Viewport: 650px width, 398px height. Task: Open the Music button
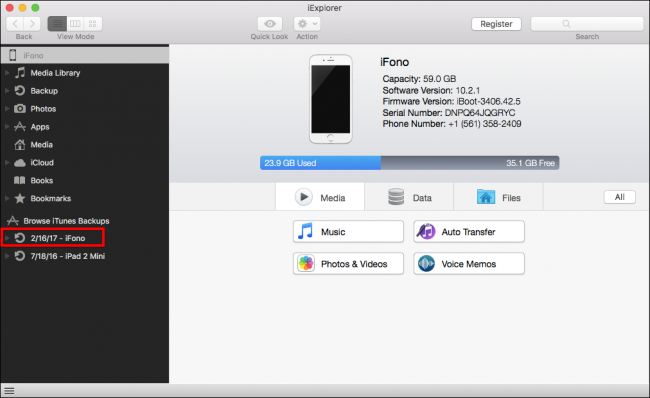348,231
